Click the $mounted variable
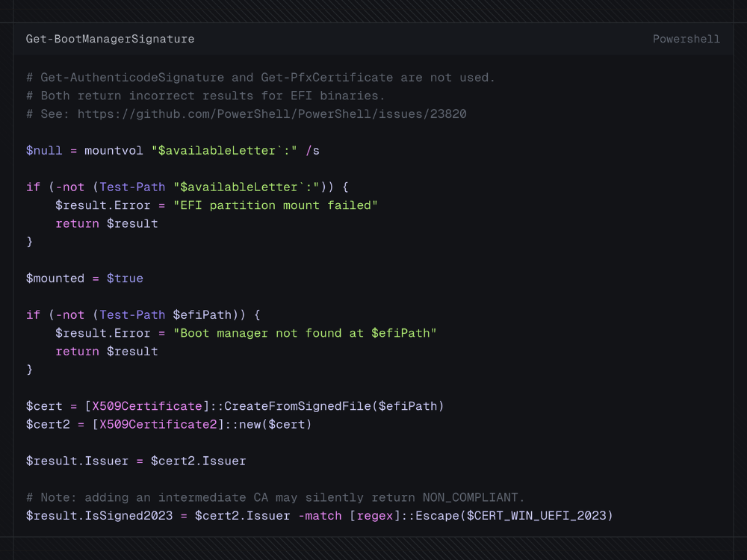Screen dimensions: 747x560 point(55,279)
